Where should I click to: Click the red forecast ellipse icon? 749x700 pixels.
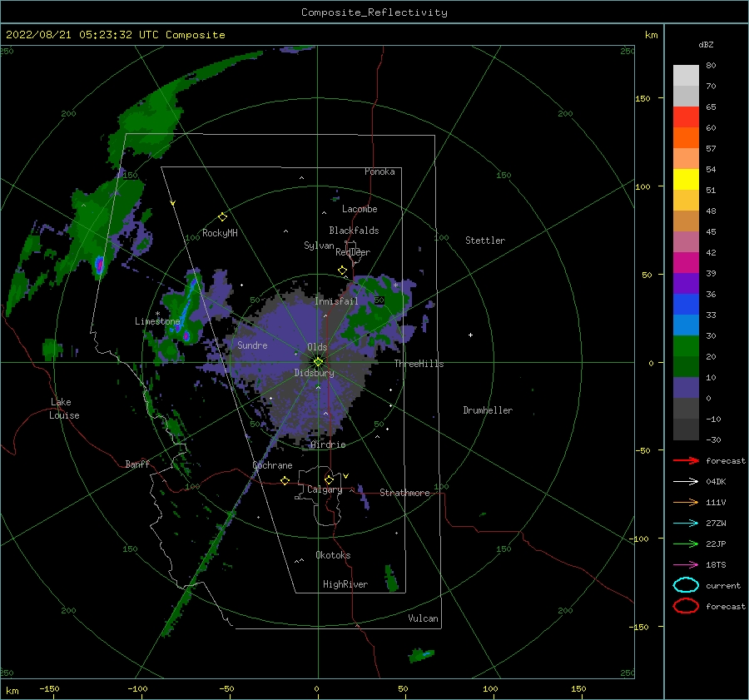tap(686, 606)
